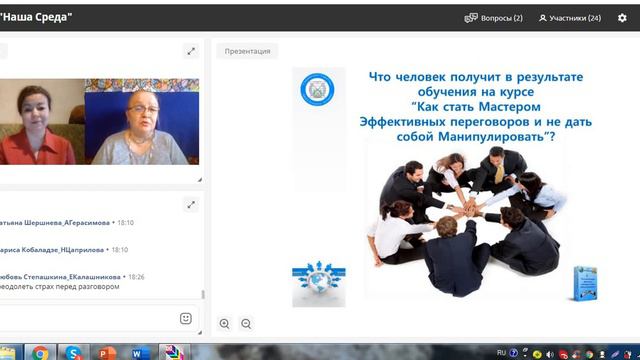Click the video of woman with glasses
This screenshot has width=640, height=360.
142,122
